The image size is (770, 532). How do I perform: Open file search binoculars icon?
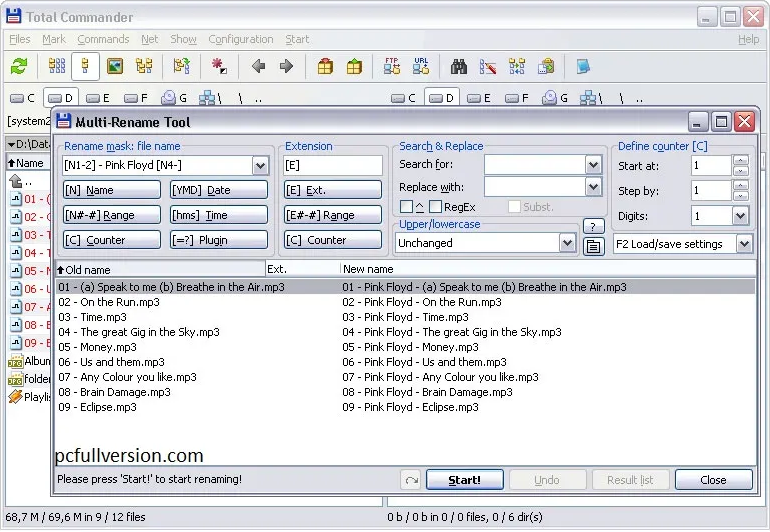[459, 66]
